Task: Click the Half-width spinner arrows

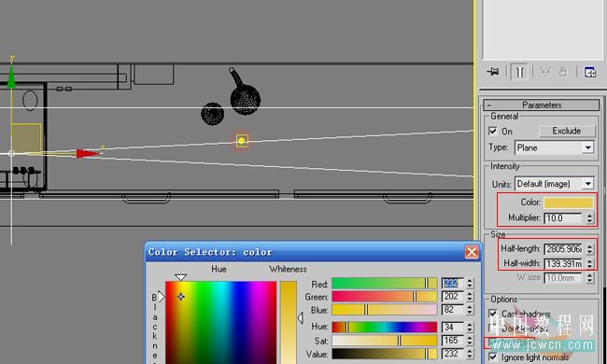Action: [589, 263]
